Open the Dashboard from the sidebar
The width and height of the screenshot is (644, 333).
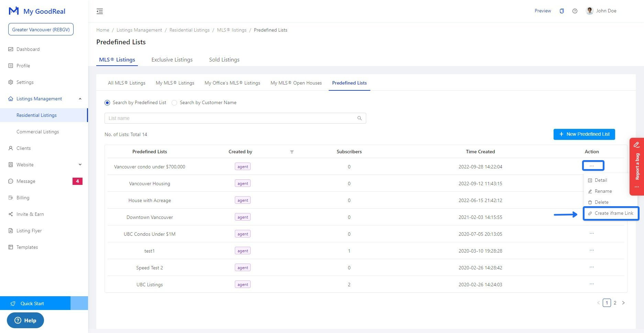point(28,49)
